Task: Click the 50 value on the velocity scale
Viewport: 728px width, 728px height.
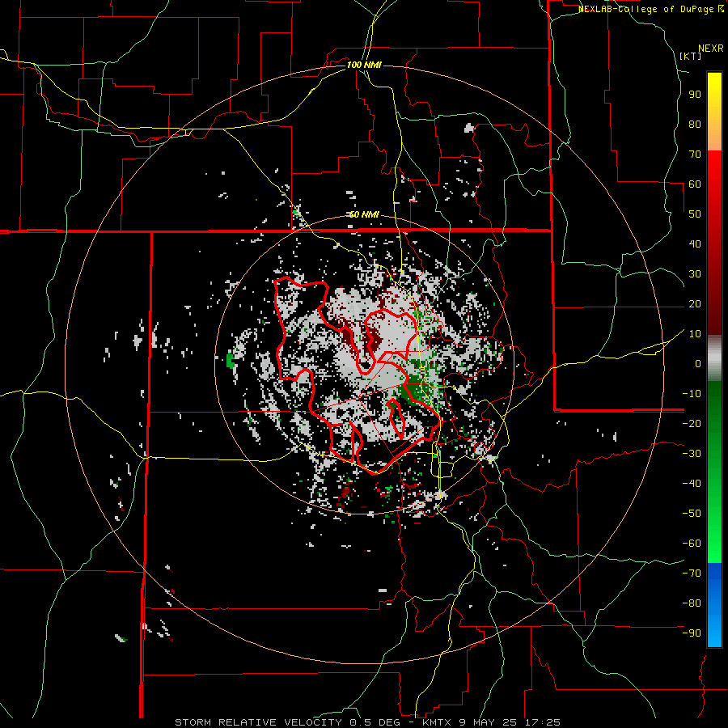Action: [x=695, y=214]
